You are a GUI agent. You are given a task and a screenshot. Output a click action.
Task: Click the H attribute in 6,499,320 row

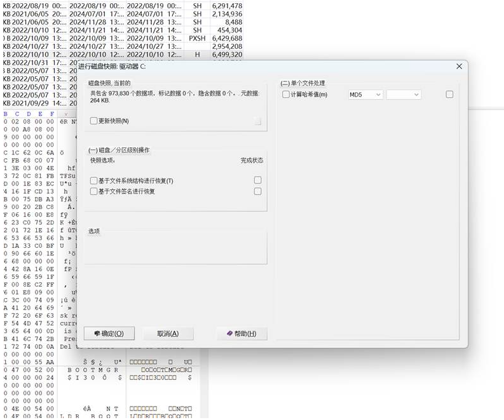coord(197,55)
